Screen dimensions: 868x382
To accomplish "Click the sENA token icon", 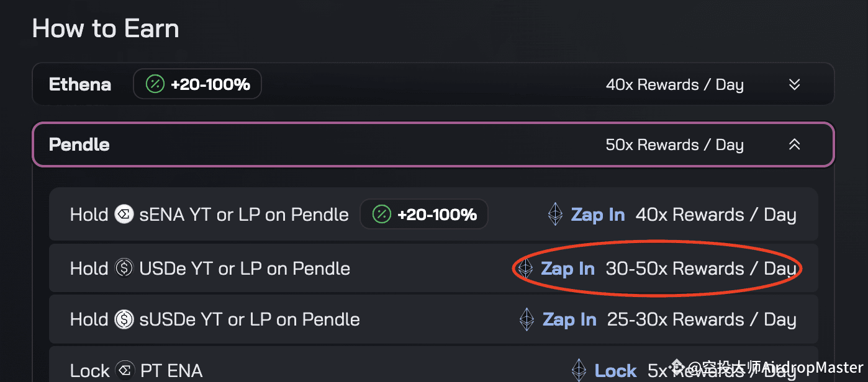I will tap(125, 215).
